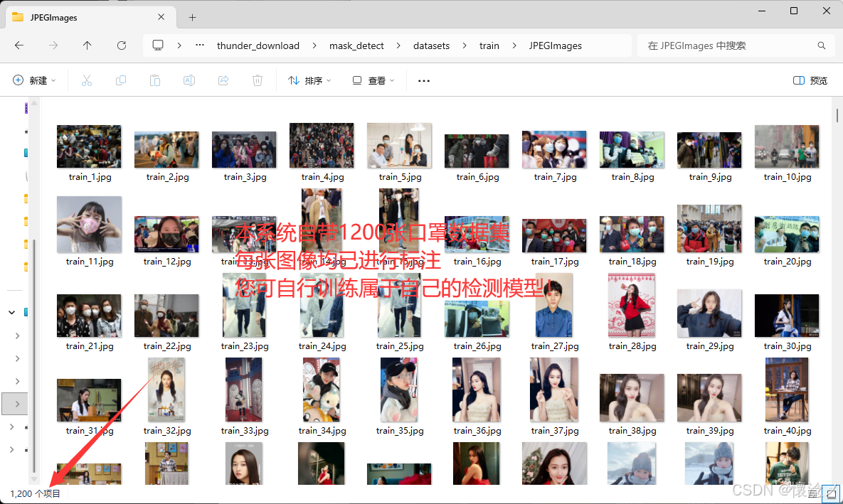Screen dimensions: 843x504
Task: Open the hidden breadcrumb ellipsis in address bar
Action: point(200,45)
